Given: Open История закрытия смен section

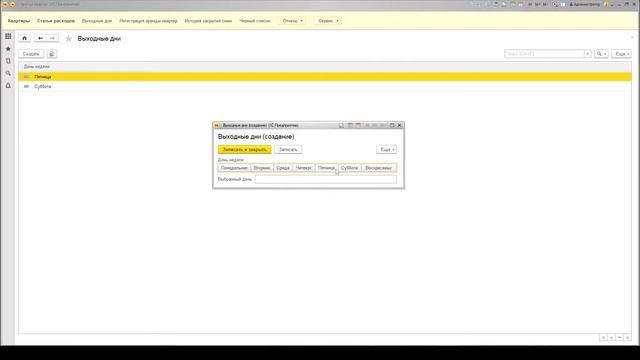Looking at the screenshot, I should (209, 21).
